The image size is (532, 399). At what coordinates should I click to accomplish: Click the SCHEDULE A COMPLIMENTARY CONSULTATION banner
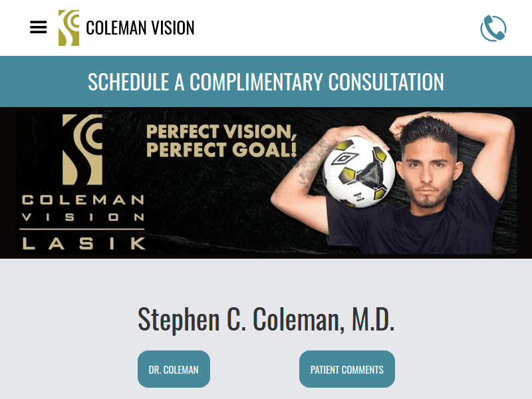pos(266,81)
